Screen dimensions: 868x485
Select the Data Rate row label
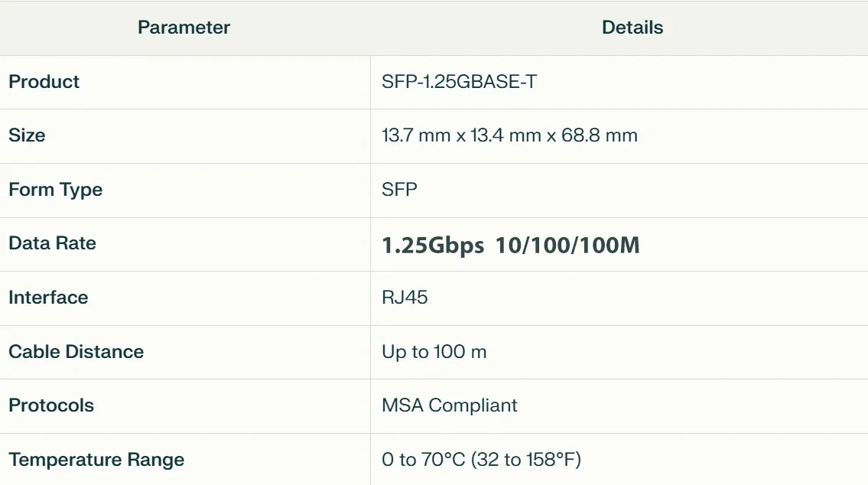pyautogui.click(x=52, y=243)
